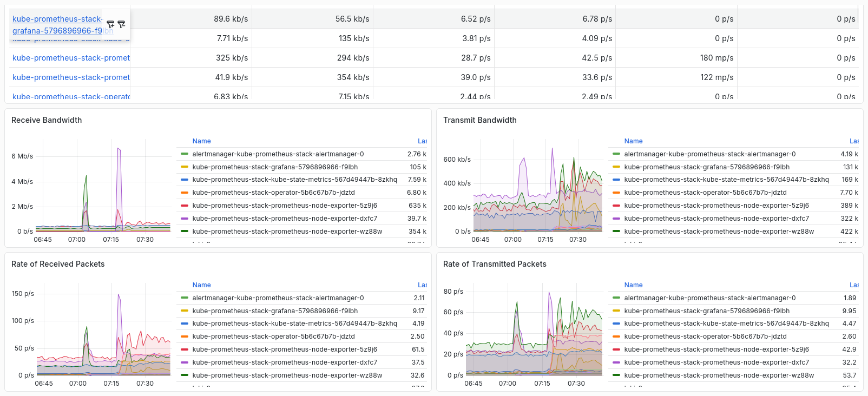Click the 180 mp/s table cell
868x396 pixels.
[x=676, y=58]
